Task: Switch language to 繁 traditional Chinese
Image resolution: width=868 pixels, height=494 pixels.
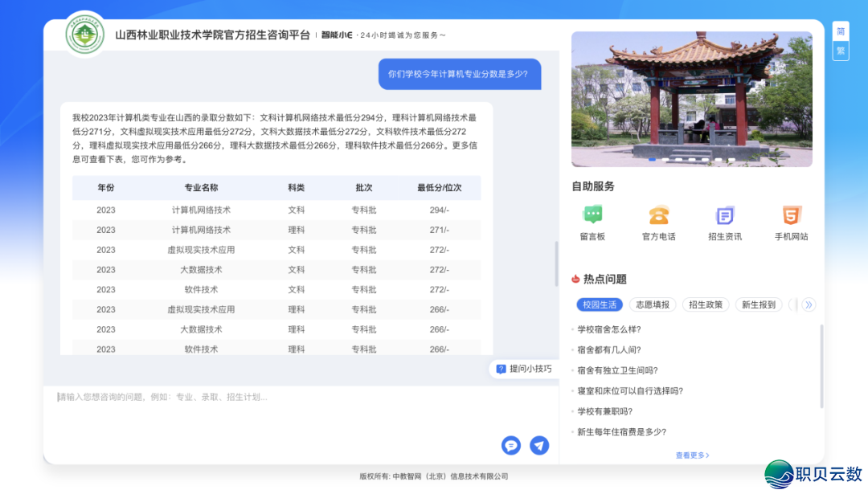Action: point(841,51)
